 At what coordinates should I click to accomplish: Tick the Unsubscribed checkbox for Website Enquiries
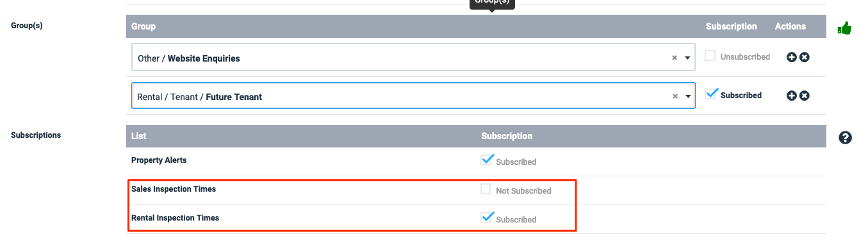710,56
